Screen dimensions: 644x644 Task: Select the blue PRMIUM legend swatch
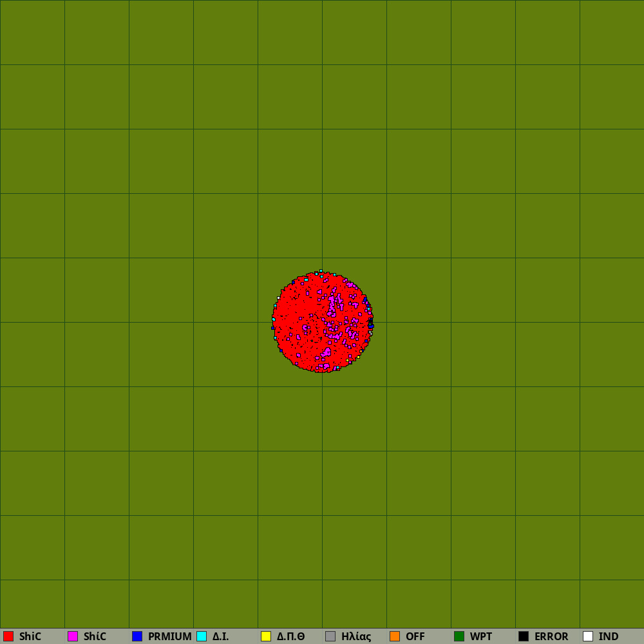pos(137,636)
